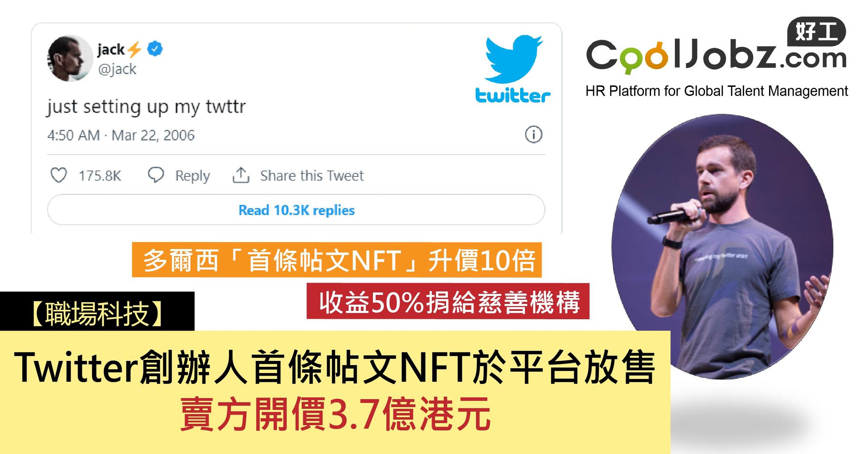This screenshot has height=454, width=868.
Task: Click the Share this Tweet text
Action: (x=312, y=175)
